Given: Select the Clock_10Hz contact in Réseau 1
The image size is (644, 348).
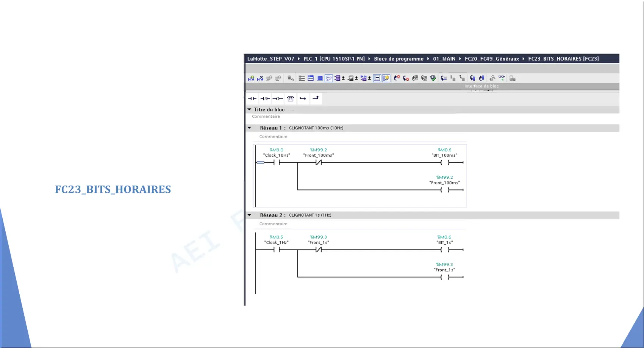Looking at the screenshot, I should (277, 162).
